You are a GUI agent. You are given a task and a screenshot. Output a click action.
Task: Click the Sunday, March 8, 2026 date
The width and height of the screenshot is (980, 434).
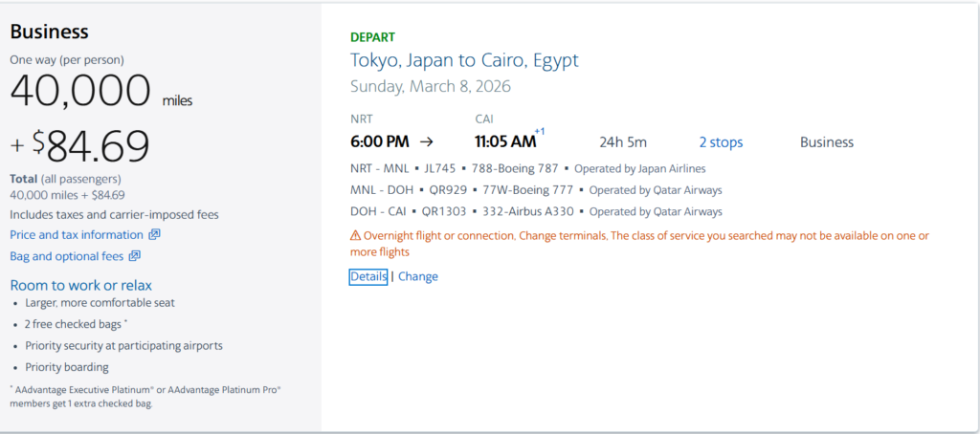(x=431, y=86)
